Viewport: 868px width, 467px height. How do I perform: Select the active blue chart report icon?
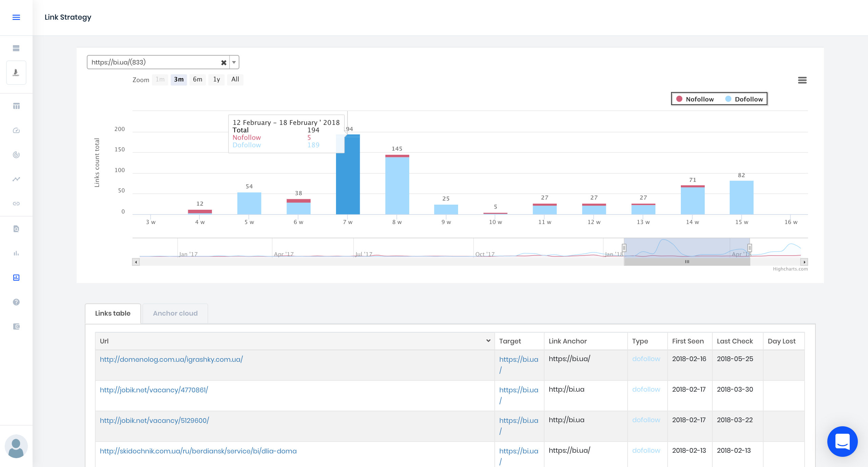point(16,278)
